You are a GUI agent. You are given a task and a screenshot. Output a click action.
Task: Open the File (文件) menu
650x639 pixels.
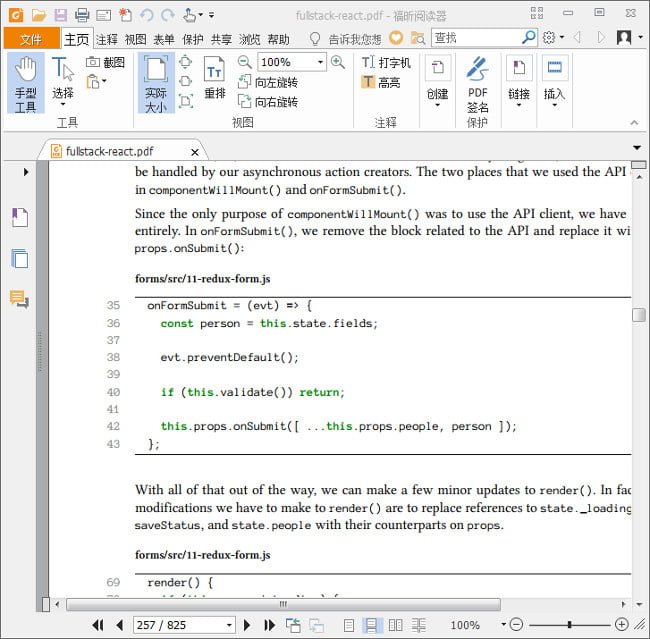[x=31, y=39]
